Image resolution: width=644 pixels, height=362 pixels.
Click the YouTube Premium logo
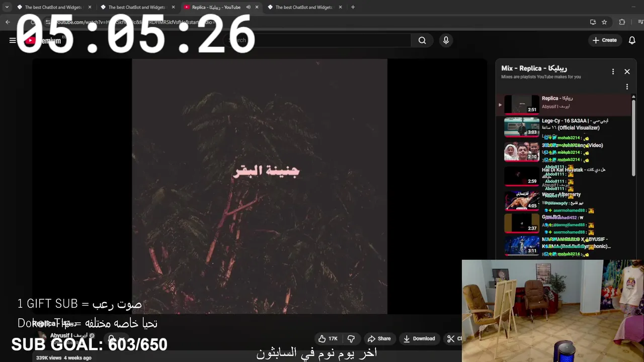pos(43,40)
